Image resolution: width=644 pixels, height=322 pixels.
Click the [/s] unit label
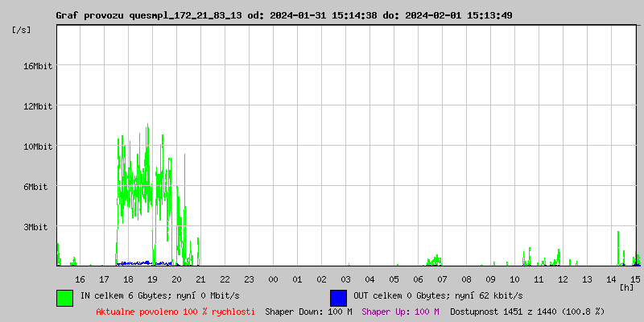[x=22, y=29]
